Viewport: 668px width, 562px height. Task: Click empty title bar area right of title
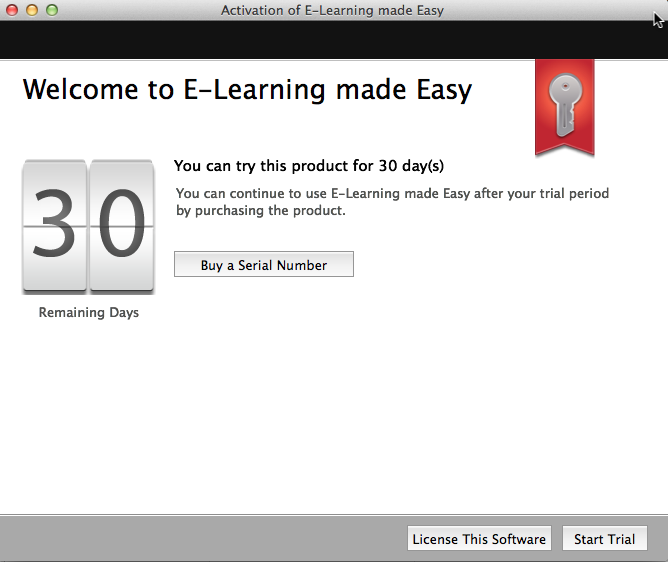550,11
